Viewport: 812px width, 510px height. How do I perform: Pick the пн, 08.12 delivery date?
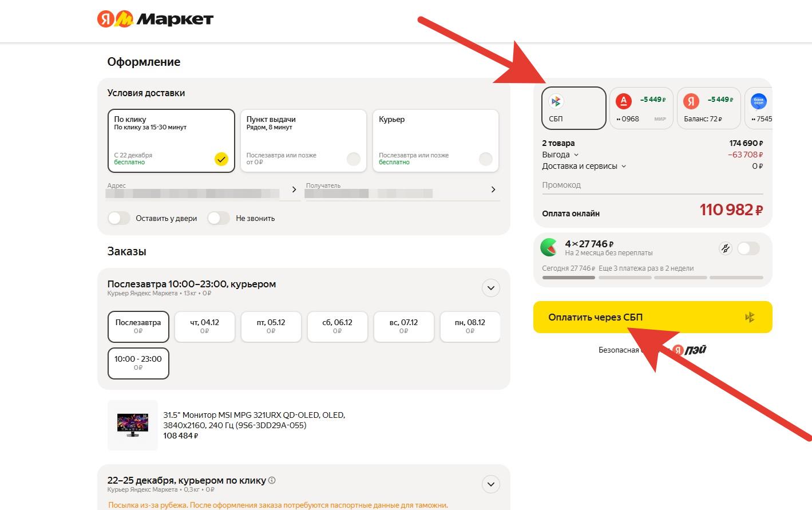470,326
